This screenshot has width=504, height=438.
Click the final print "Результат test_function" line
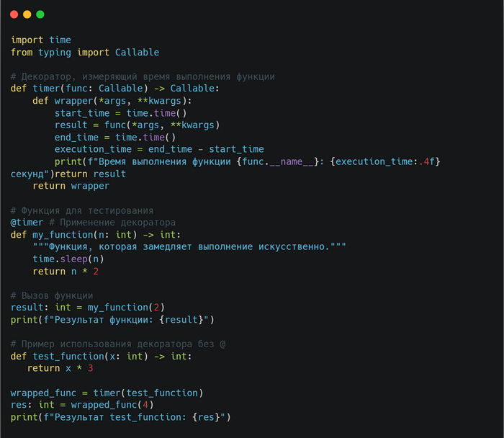pyautogui.click(x=120, y=417)
